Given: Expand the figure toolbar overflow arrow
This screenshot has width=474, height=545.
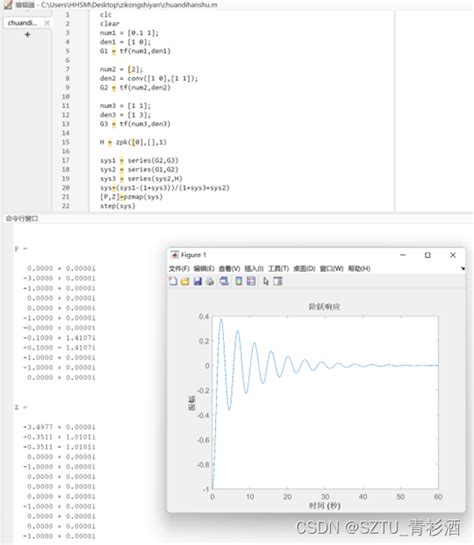Looking at the screenshot, I should (x=463, y=268).
